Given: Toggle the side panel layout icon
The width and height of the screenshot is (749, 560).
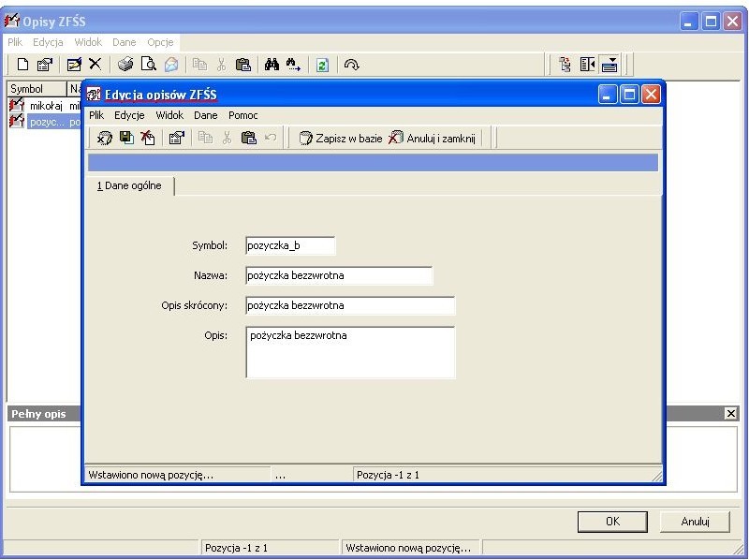Looking at the screenshot, I should 587,65.
